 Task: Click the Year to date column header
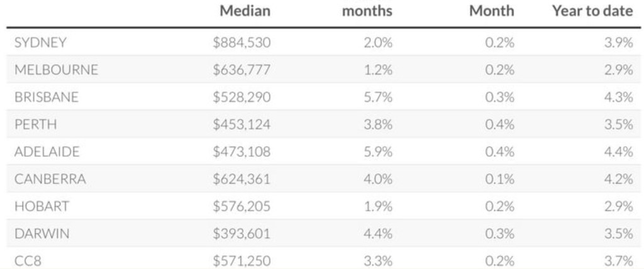(x=592, y=11)
